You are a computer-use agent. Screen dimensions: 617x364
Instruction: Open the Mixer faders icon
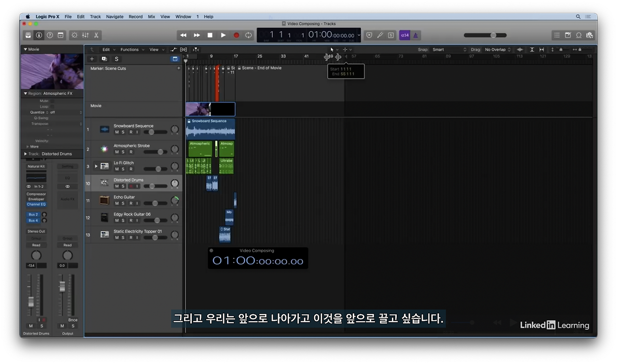(85, 35)
